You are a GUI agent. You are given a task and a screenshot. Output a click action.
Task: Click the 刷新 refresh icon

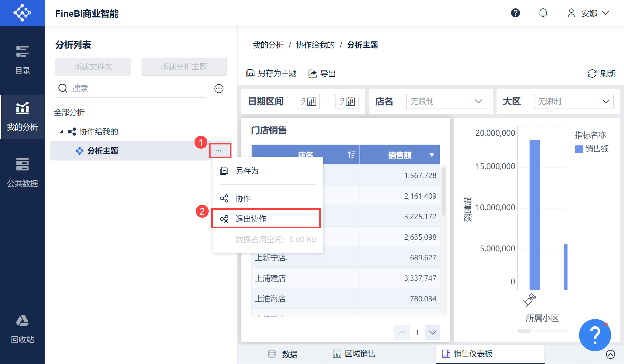point(592,74)
